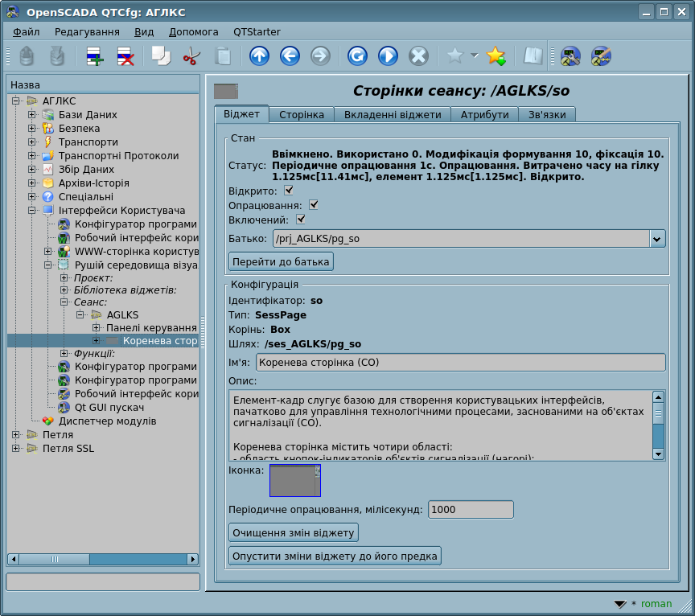The height and width of the screenshot is (616, 695).
Task: Disable the Включений checkbox
Action: (x=301, y=219)
